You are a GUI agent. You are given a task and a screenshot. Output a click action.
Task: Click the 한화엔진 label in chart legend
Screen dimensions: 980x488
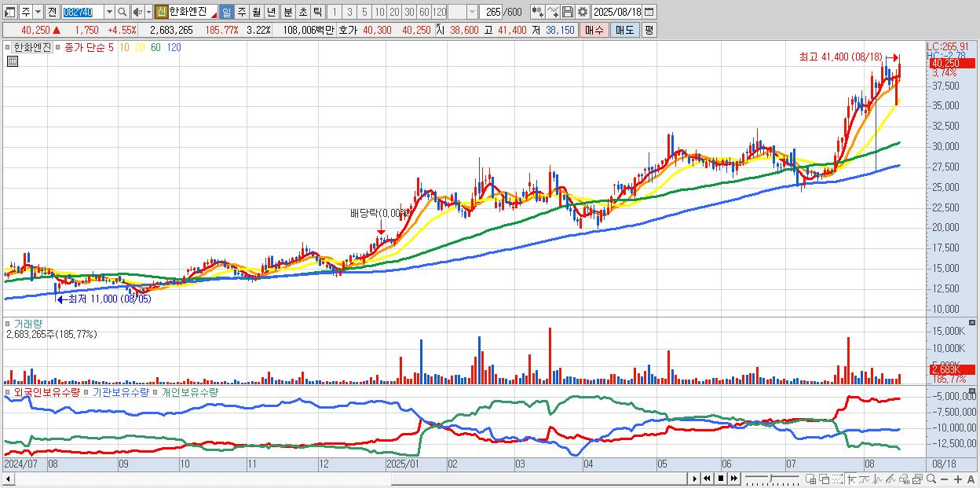32,47
